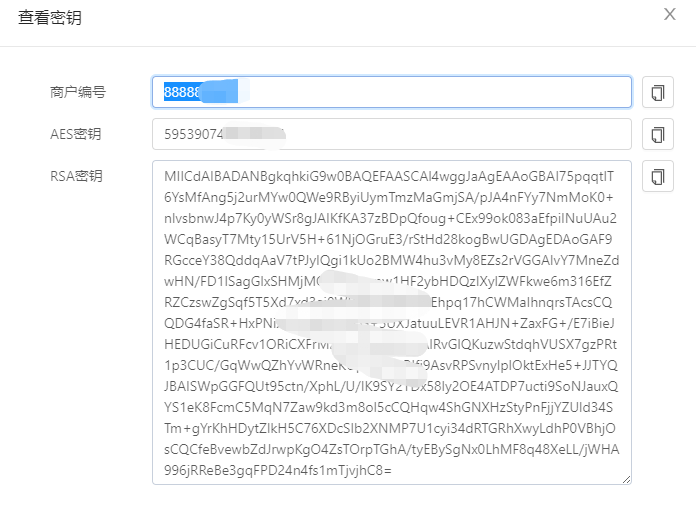
Task: Copy the 商户编号 merchant number value
Action: coord(657,92)
